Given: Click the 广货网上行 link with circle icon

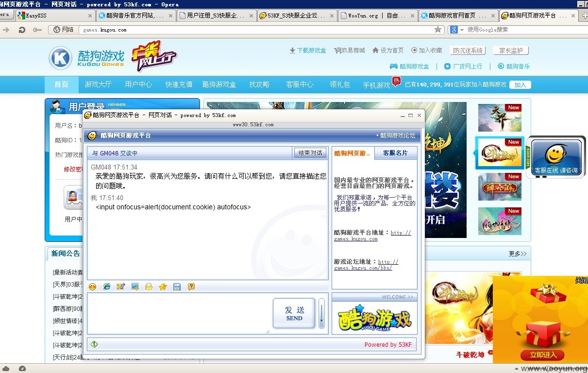Looking at the screenshot, I should (463, 66).
